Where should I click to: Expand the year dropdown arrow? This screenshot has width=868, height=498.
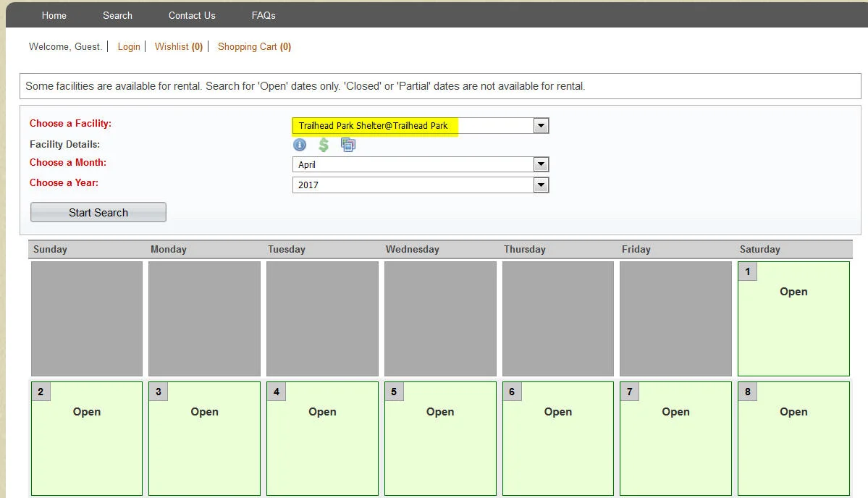[x=541, y=185]
